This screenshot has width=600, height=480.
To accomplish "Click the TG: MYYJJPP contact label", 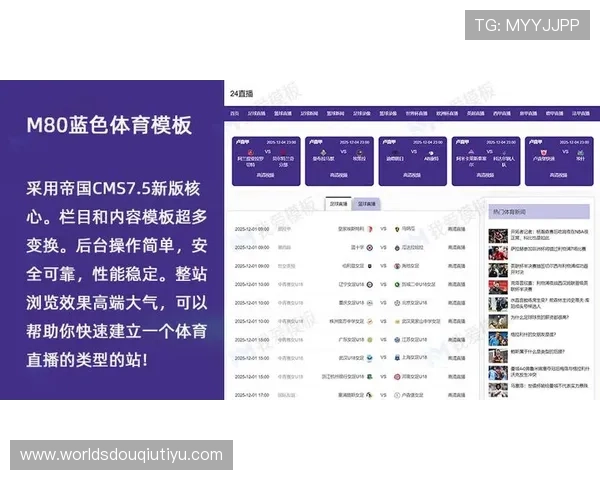I will click(x=527, y=25).
